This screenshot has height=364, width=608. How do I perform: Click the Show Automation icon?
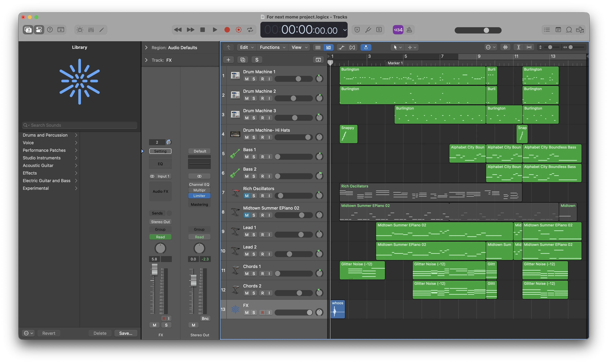341,47
